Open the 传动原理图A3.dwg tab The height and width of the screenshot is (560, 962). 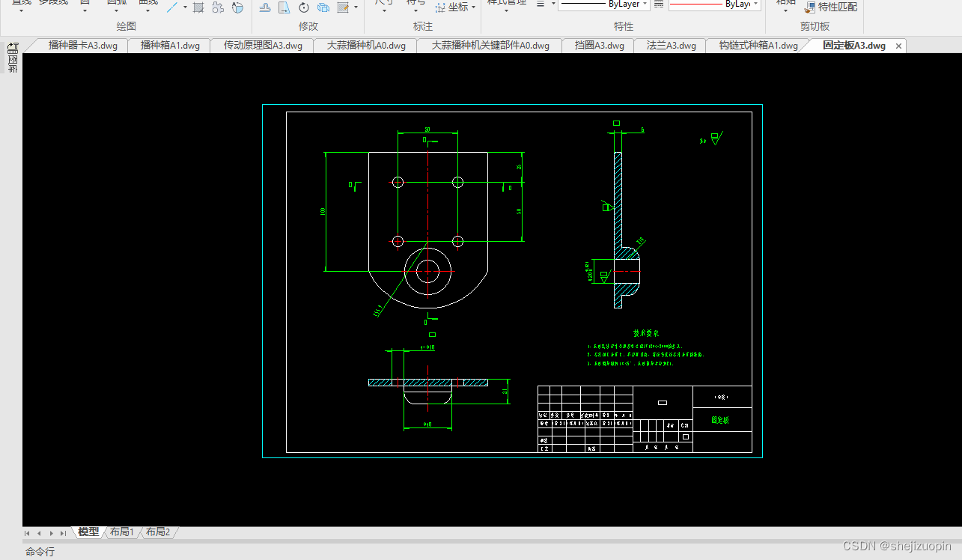pos(263,46)
